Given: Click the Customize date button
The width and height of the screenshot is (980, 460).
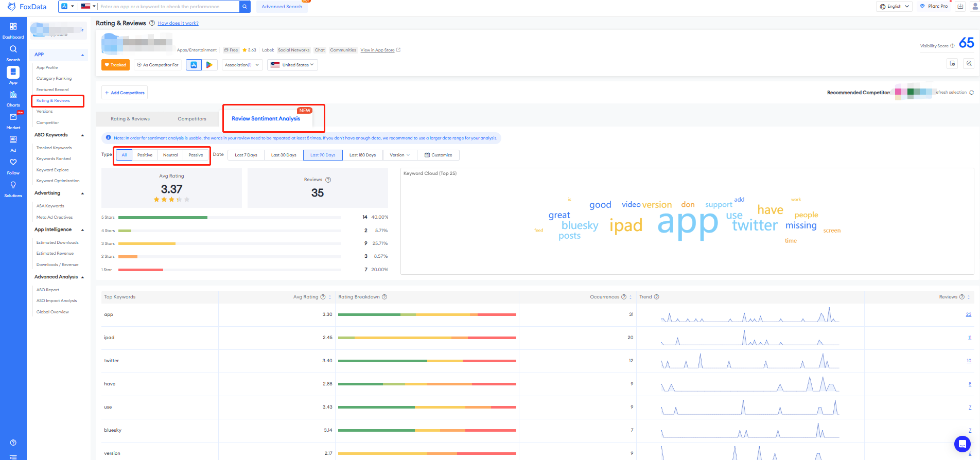Looking at the screenshot, I should (x=438, y=155).
